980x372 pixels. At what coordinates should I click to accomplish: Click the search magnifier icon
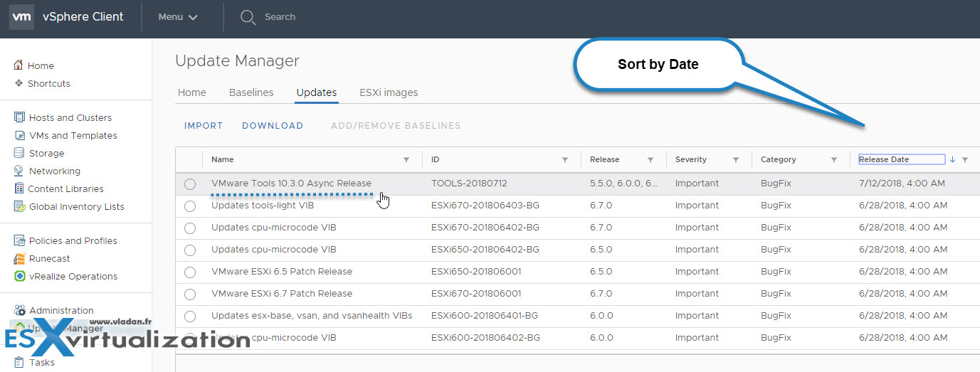click(248, 17)
